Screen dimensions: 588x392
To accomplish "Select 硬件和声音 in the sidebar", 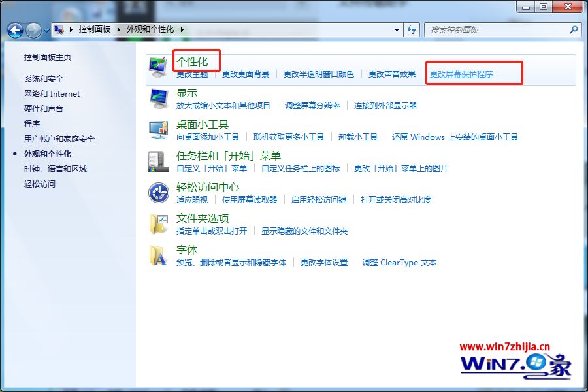I will tap(44, 109).
